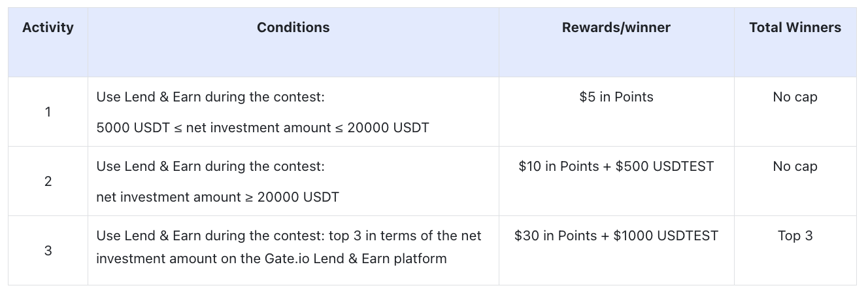Click '$30 in Points + $1000 USDTEST' reward
This screenshot has height=292, width=868.
(x=616, y=236)
